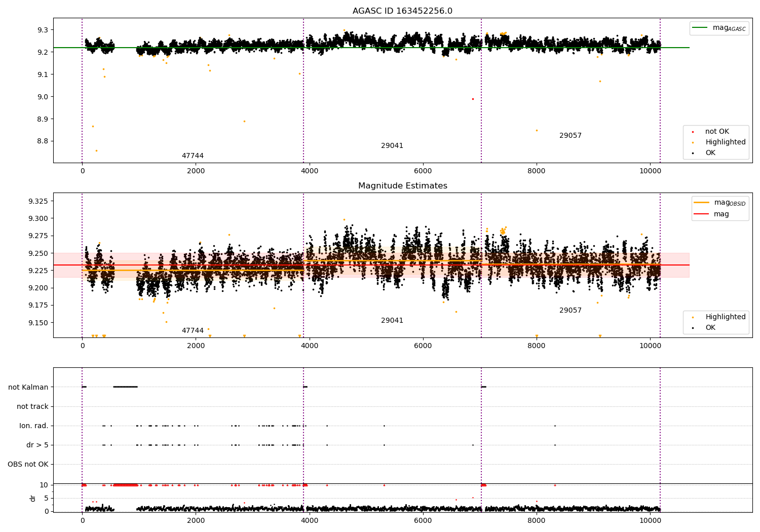Click the 9.175 y-axis tick label
Image resolution: width=760 pixels, height=532 pixels.
(x=39, y=305)
